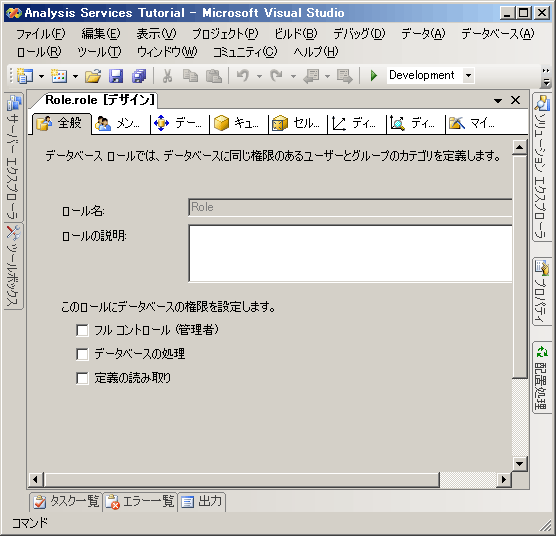Open the デバッグ(D) menu

tap(359, 34)
